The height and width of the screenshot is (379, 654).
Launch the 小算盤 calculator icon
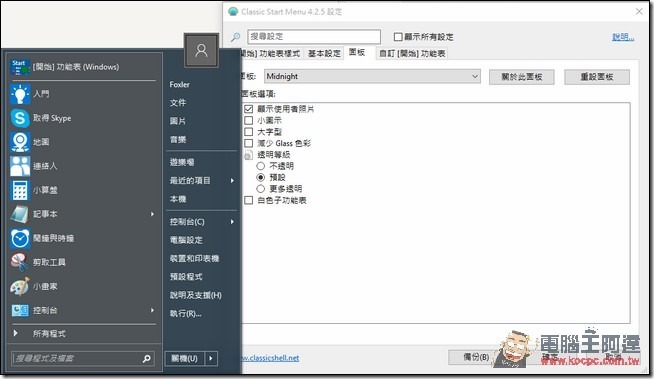coord(20,190)
